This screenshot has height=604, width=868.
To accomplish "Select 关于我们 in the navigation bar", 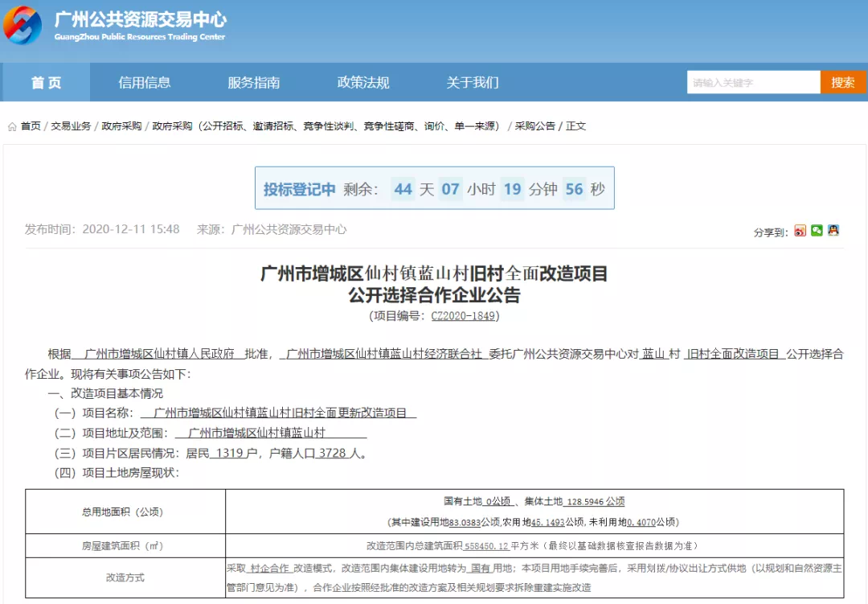I will tap(473, 82).
